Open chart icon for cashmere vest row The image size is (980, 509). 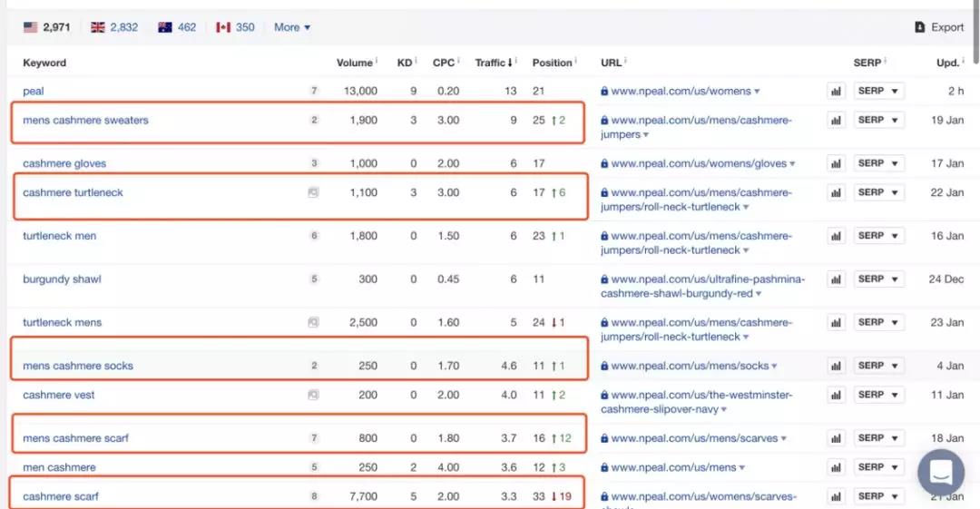click(836, 395)
